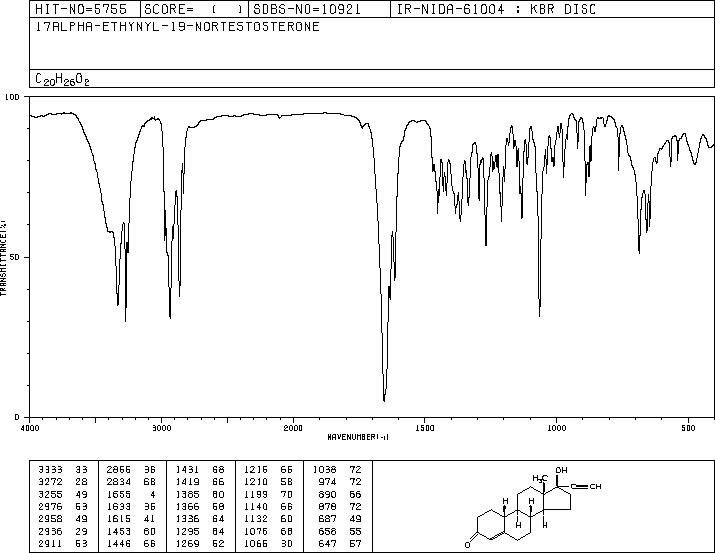Select the 2000 label on the x-axis

(293, 428)
